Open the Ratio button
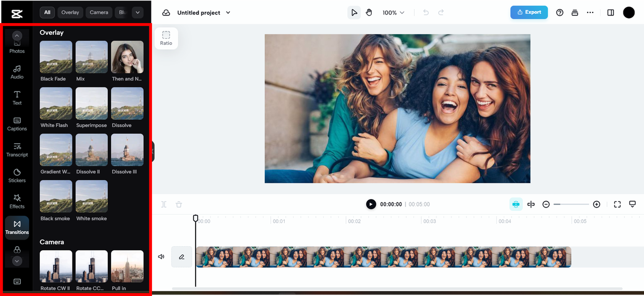The height and width of the screenshot is (296, 644). [x=166, y=38]
